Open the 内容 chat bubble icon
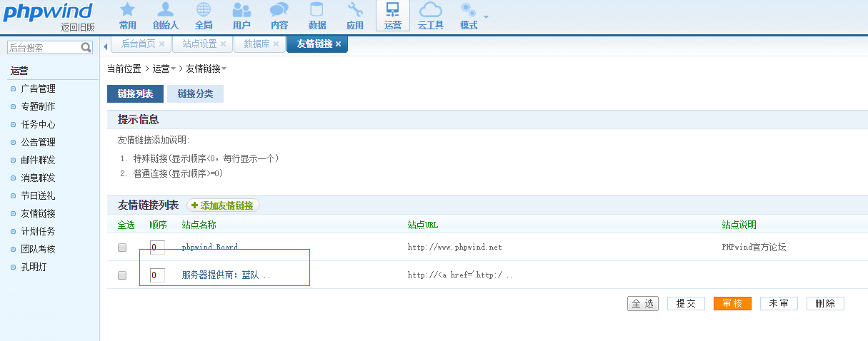 pyautogui.click(x=279, y=16)
